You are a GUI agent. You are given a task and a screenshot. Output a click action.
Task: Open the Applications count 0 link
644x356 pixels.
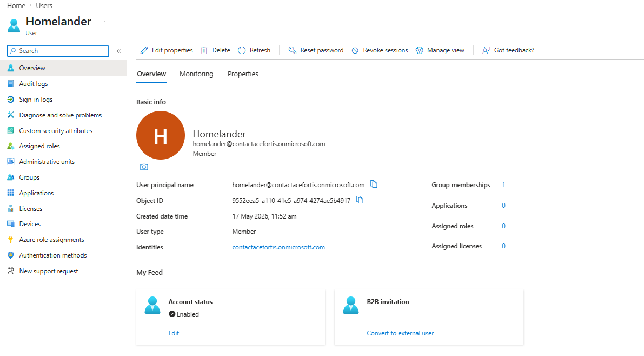point(503,206)
